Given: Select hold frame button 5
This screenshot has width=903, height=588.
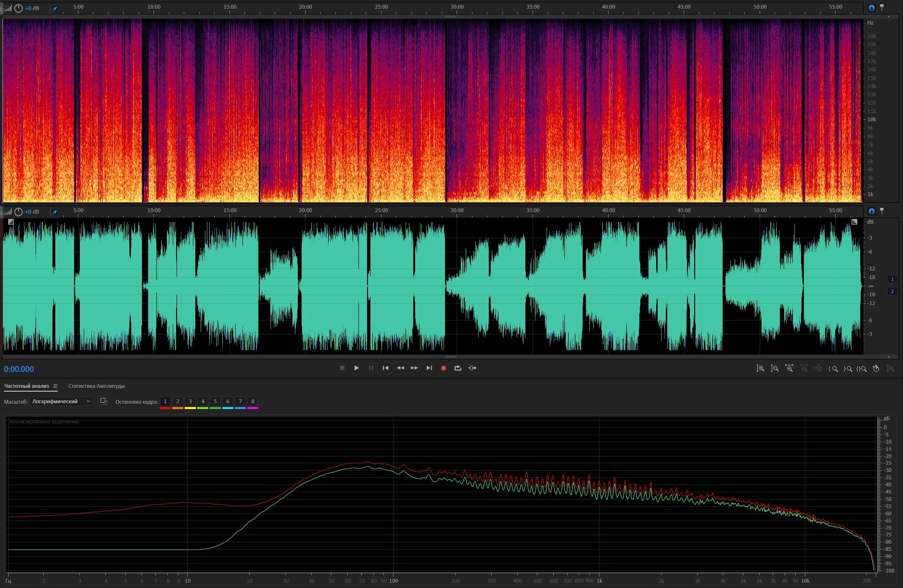Looking at the screenshot, I should click(x=215, y=402).
